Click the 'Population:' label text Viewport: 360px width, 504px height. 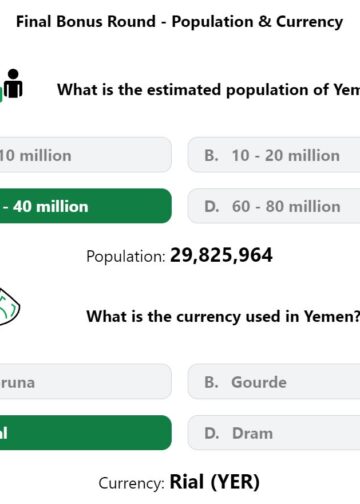pyautogui.click(x=126, y=257)
